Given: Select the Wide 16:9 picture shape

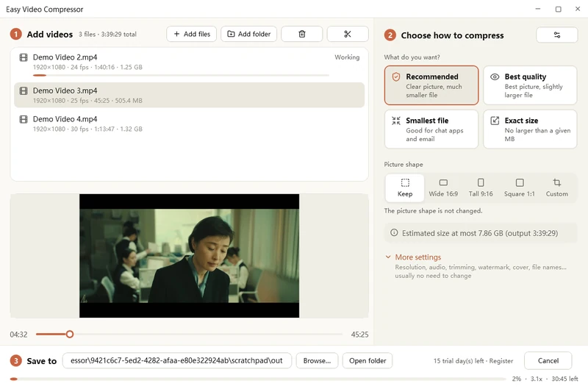Looking at the screenshot, I should click(x=443, y=188).
